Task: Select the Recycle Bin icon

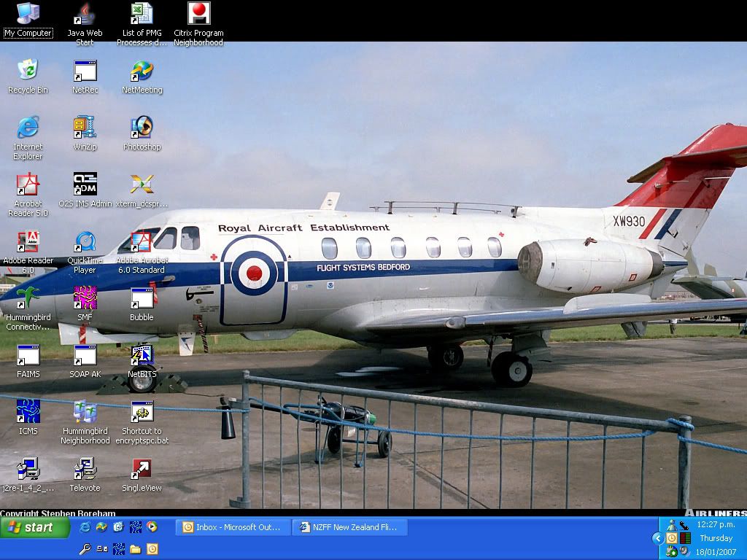Action: tap(28, 71)
